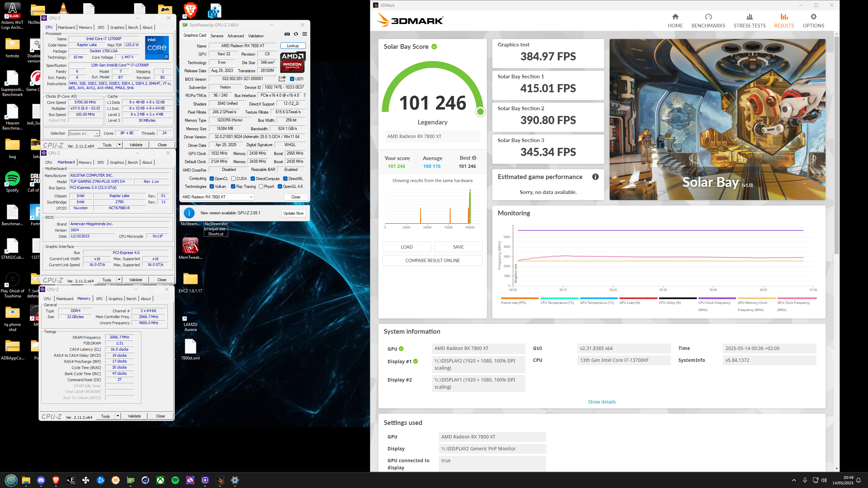Screen dimensions: 868x488
Task: Open the GPU-Z hamburger menu icon
Action: tap(304, 34)
